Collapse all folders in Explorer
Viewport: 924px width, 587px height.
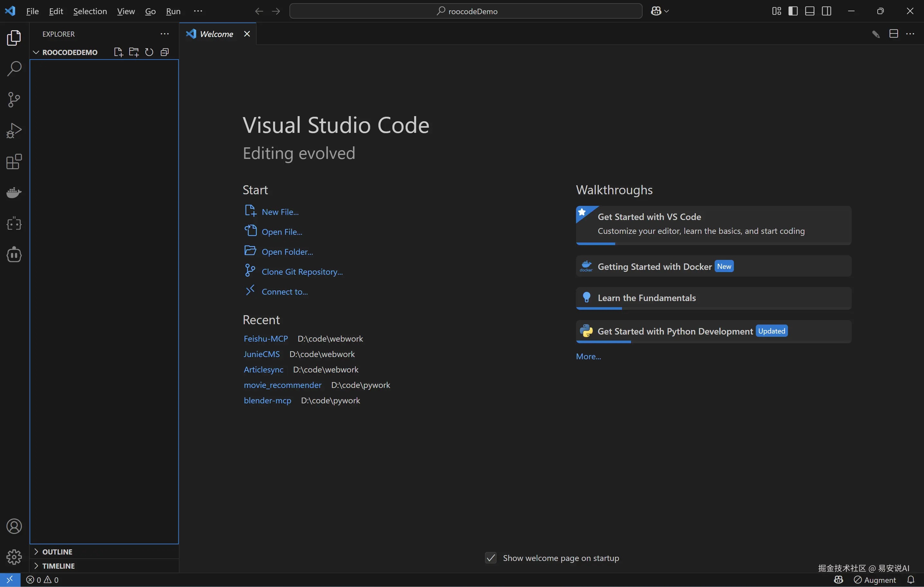click(165, 52)
